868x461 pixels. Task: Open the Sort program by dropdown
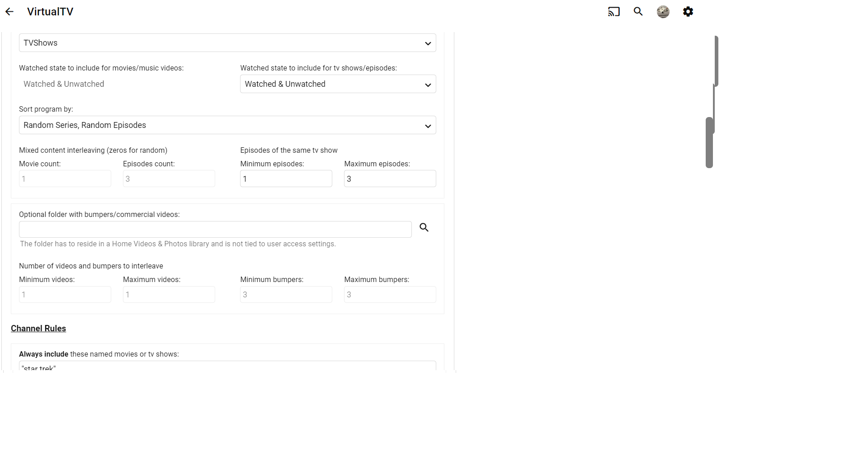[x=227, y=125]
